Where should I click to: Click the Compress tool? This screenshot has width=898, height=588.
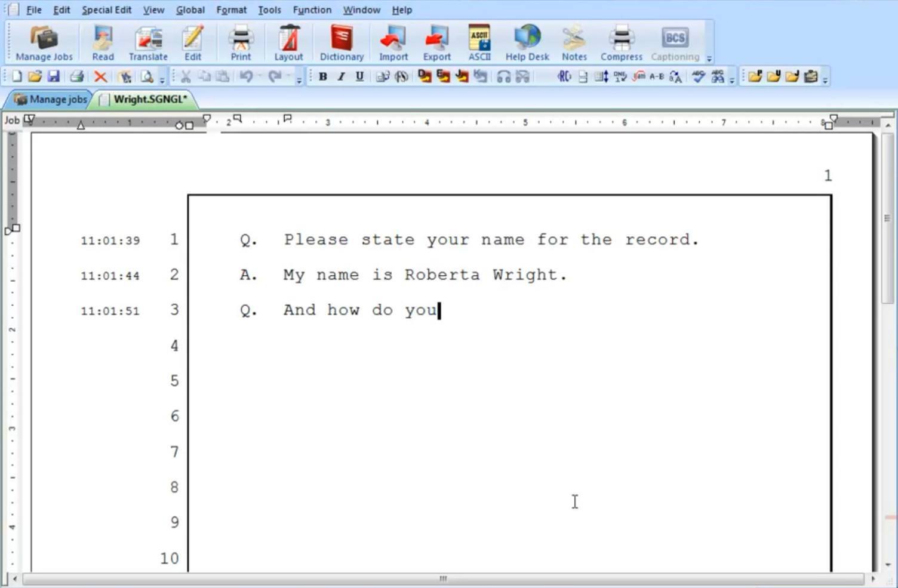point(620,42)
